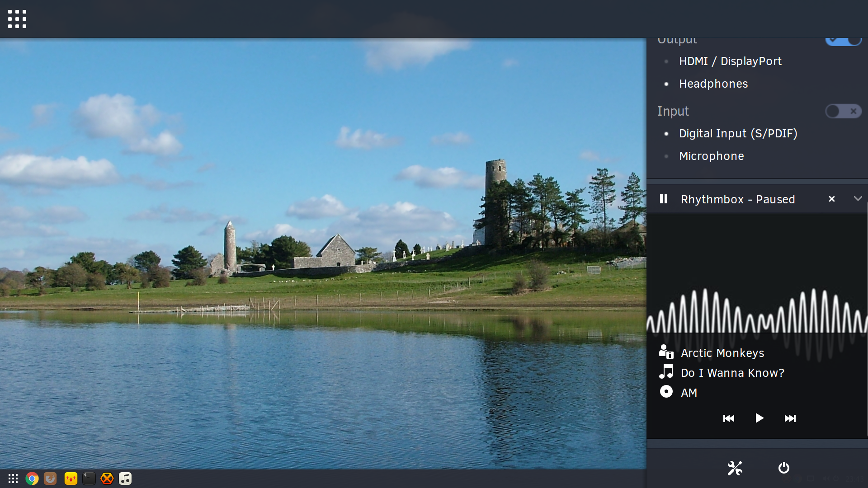868x488 pixels.
Task: Select Headphones as output device
Action: click(x=713, y=84)
